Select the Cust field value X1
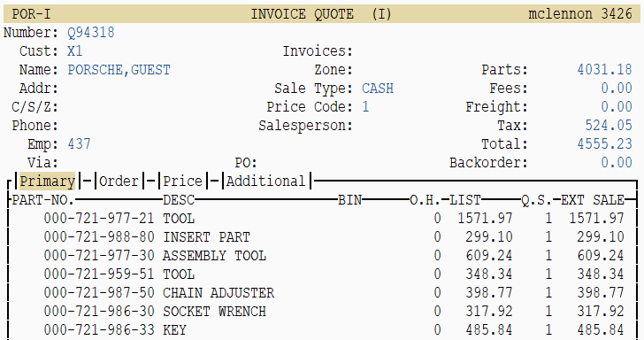Image resolution: width=644 pixels, height=340 pixels. [x=75, y=51]
